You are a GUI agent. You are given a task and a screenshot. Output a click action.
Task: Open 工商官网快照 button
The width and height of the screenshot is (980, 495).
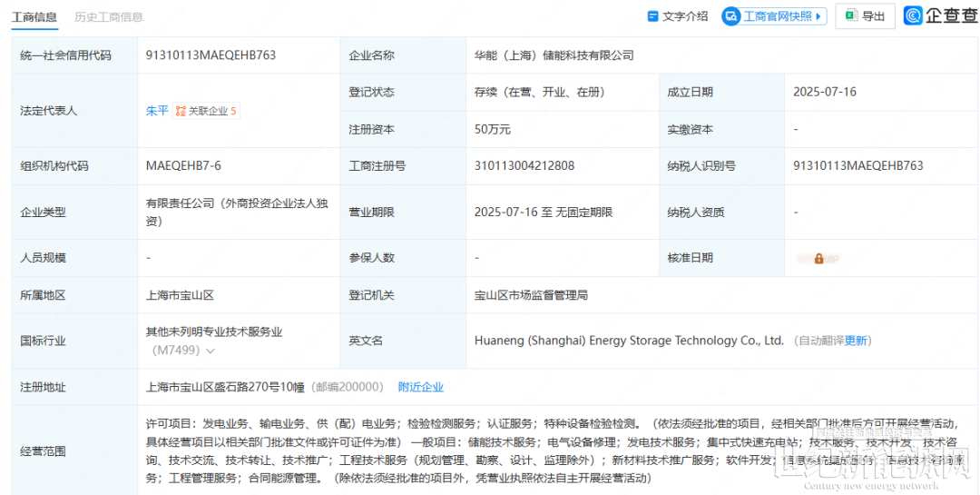[774, 16]
